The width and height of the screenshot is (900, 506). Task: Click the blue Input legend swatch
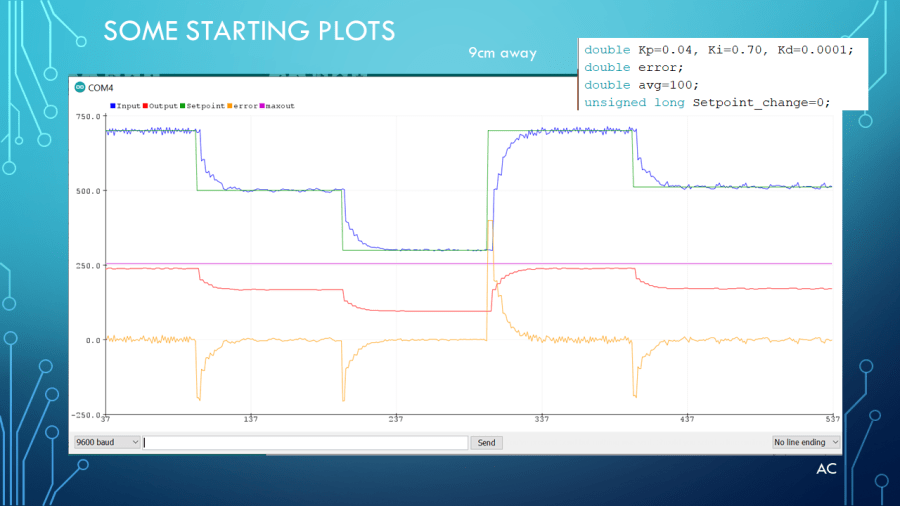112,105
